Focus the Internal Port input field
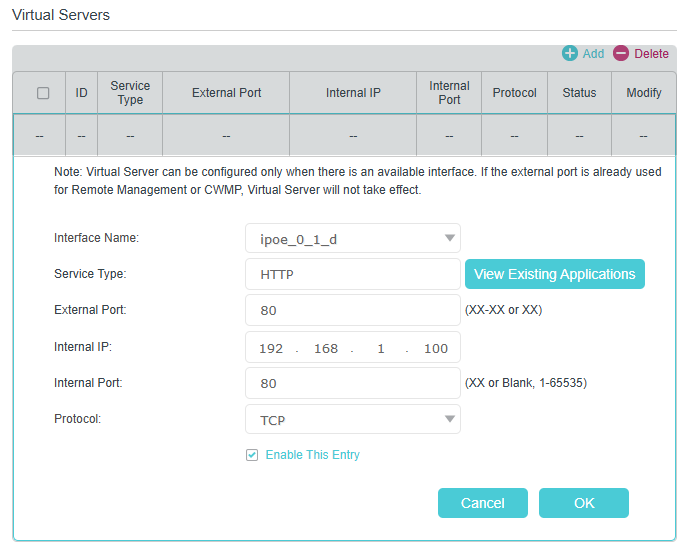The height and width of the screenshot is (550, 683). [353, 383]
